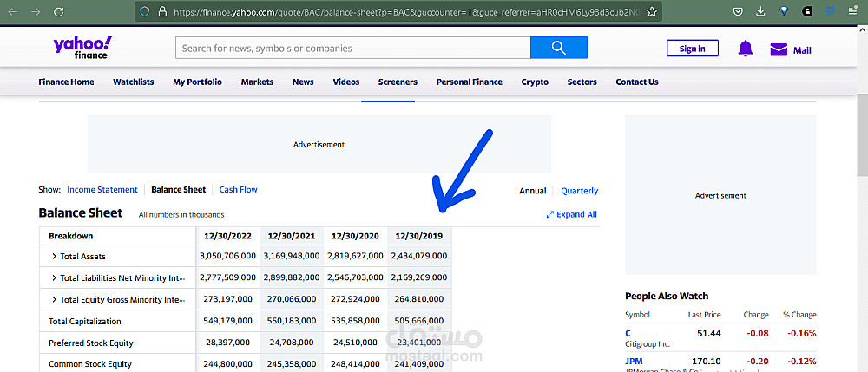Click the black lock extension icon

click(x=807, y=11)
